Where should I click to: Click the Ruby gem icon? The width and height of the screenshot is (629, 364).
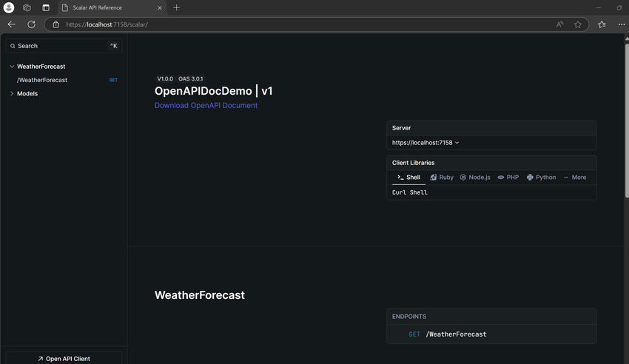coord(433,177)
